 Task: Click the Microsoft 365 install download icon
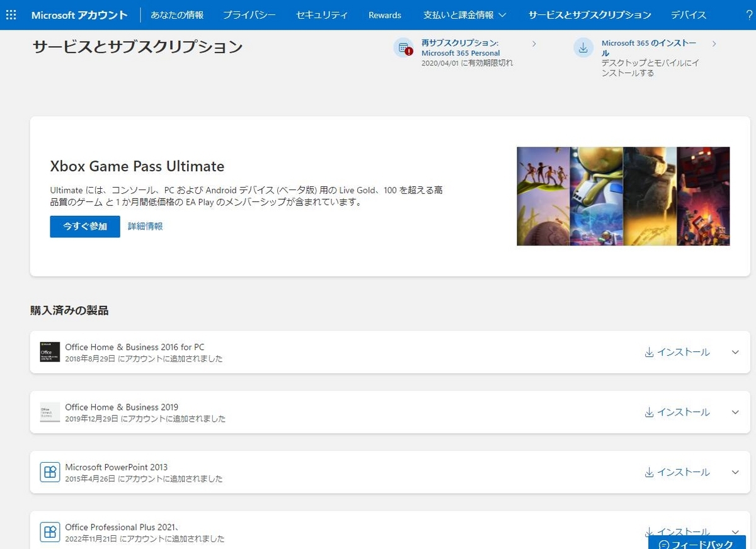tap(583, 48)
